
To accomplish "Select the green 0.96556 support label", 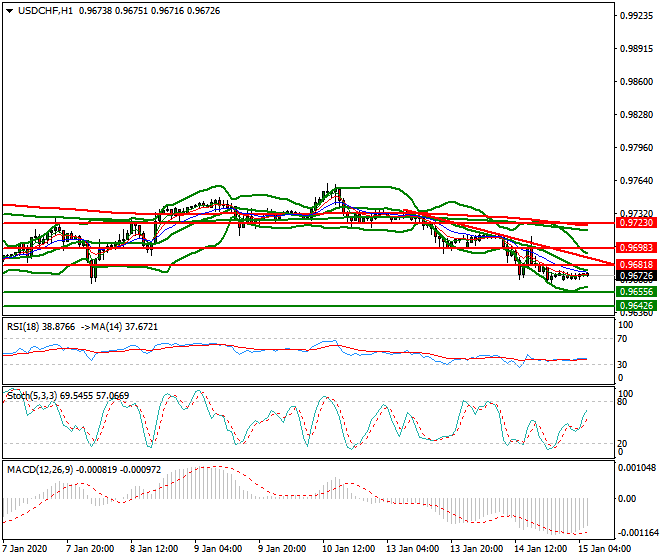I will (636, 291).
